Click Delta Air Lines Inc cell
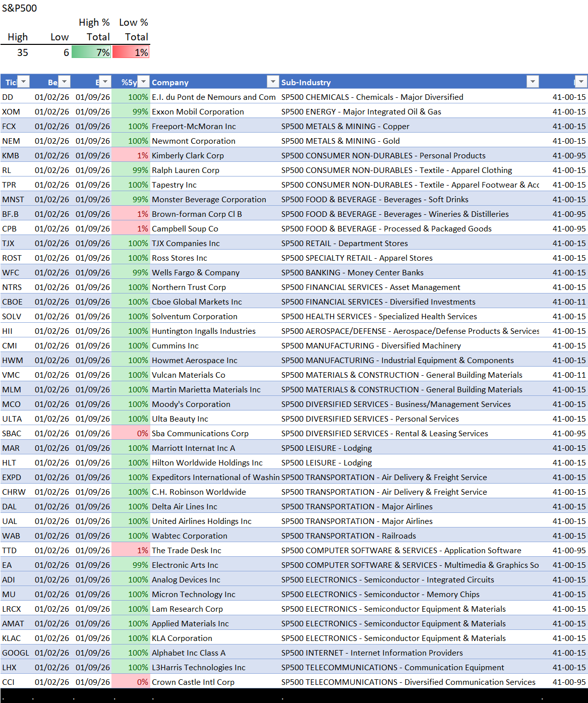This screenshot has width=588, height=703. tap(215, 506)
